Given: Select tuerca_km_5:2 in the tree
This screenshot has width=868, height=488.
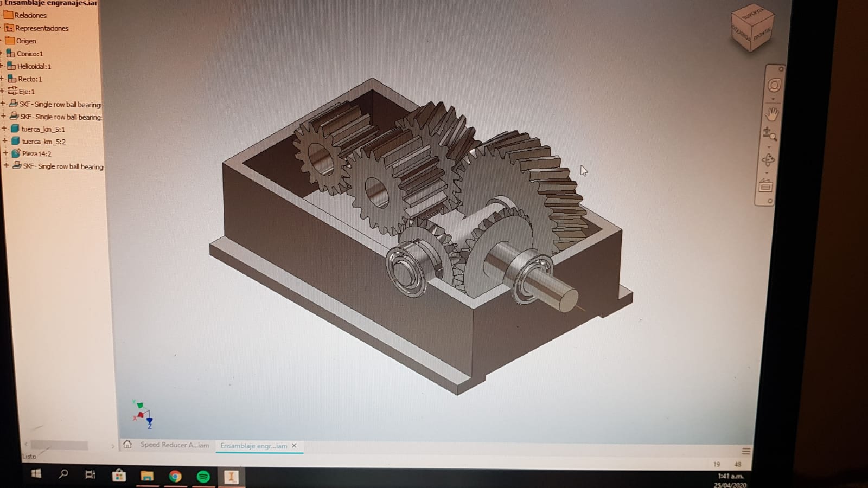Looking at the screenshot, I should pos(44,142).
